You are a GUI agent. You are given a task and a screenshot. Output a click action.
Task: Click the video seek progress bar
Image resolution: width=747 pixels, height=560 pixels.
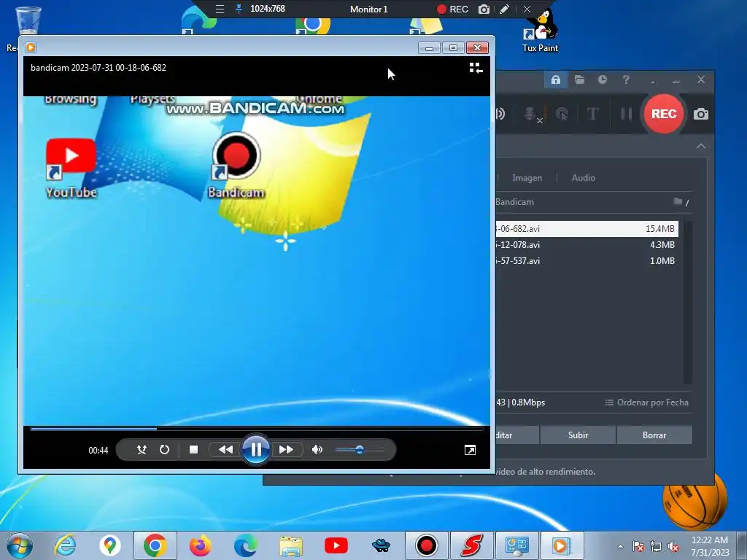pos(257,429)
